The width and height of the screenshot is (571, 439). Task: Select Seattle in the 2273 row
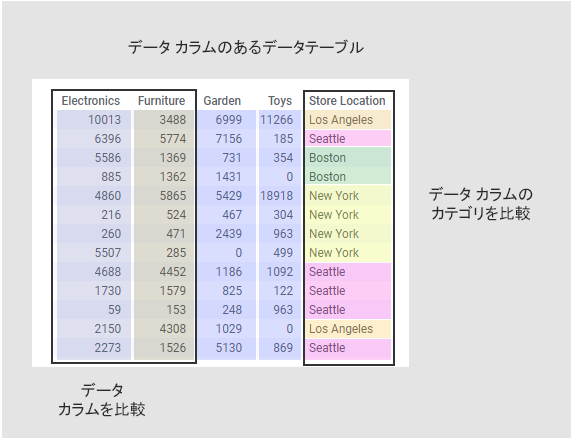(x=327, y=347)
